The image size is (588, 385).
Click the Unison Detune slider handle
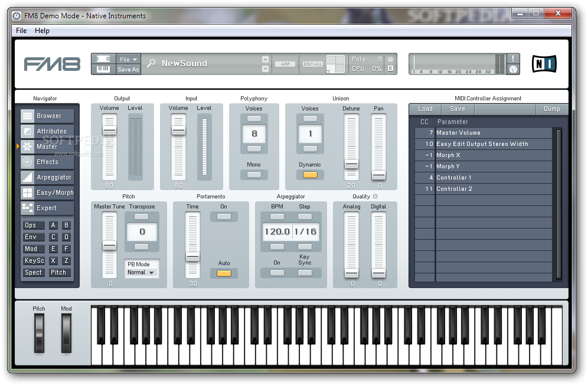point(351,164)
